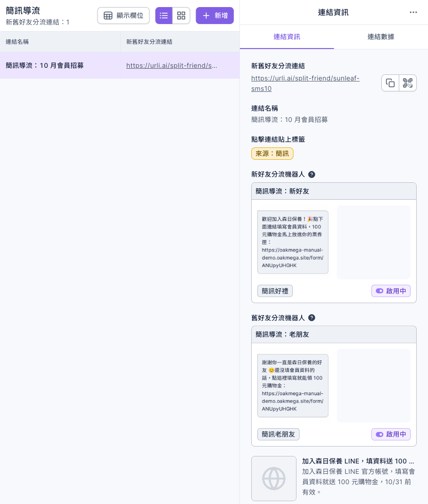
Task: Open the three-dot more options menu
Action: [x=413, y=12]
